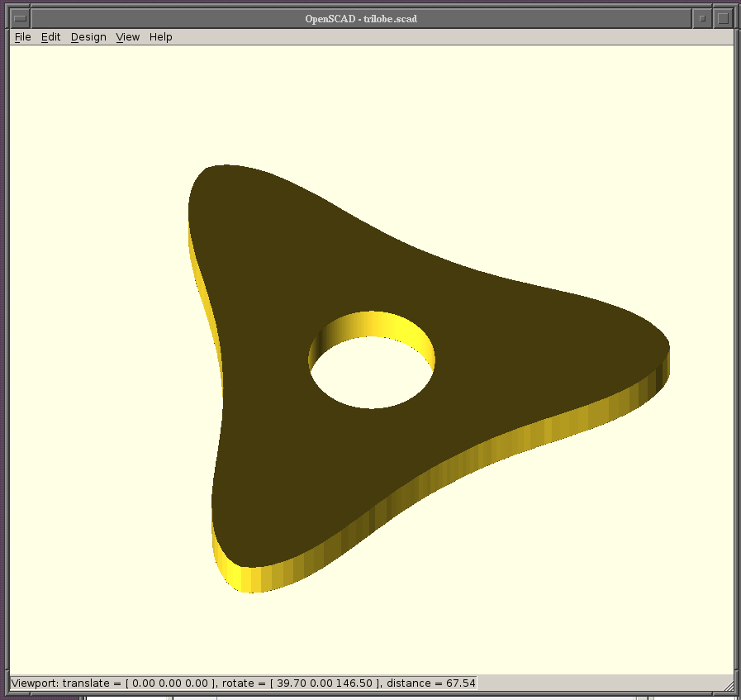Open the Edit menu
This screenshot has width=741, height=700.
50,37
